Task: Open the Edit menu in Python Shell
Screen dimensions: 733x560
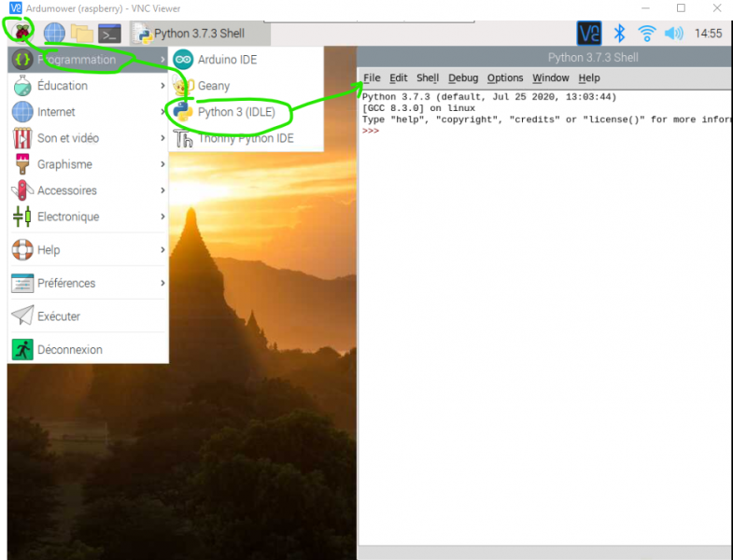Action: pyautogui.click(x=399, y=77)
